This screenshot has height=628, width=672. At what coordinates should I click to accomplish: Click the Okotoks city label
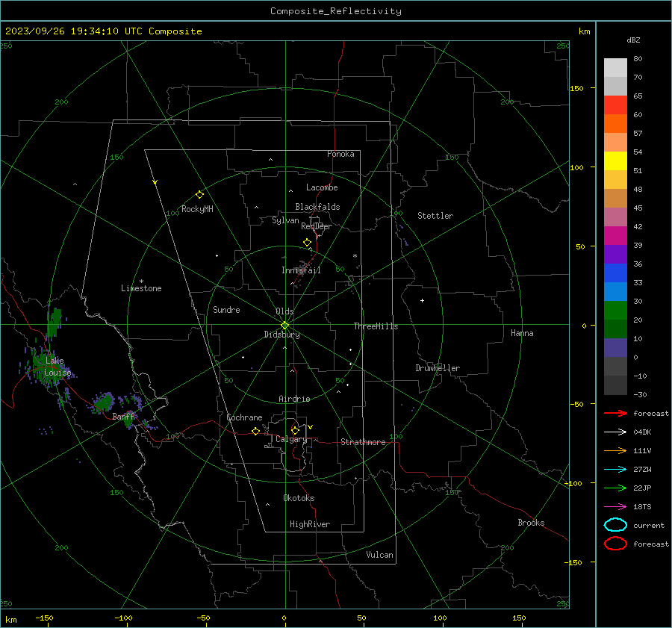tap(299, 498)
